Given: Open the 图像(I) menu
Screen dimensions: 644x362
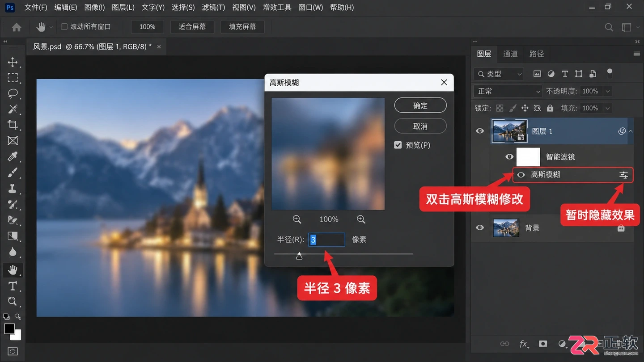Looking at the screenshot, I should click(x=94, y=7).
